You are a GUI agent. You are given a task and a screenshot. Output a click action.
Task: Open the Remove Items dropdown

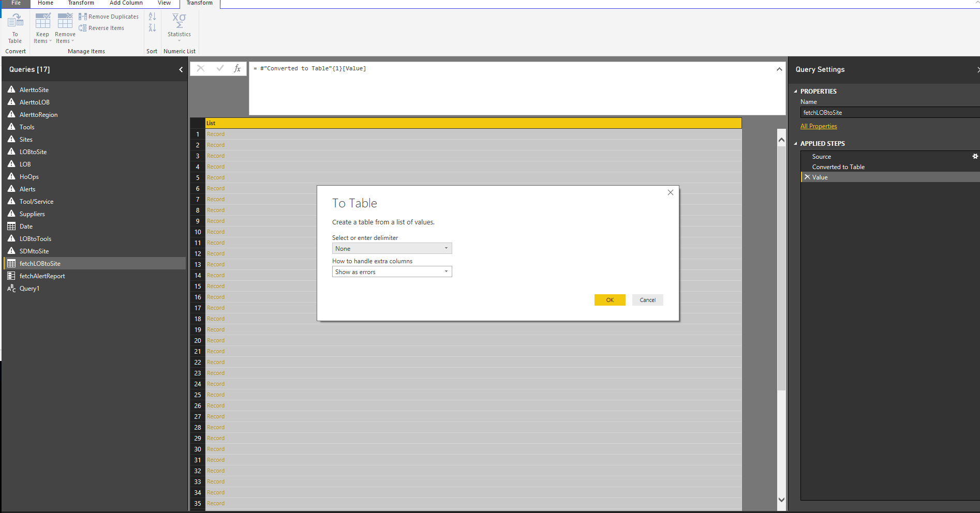tap(65, 28)
